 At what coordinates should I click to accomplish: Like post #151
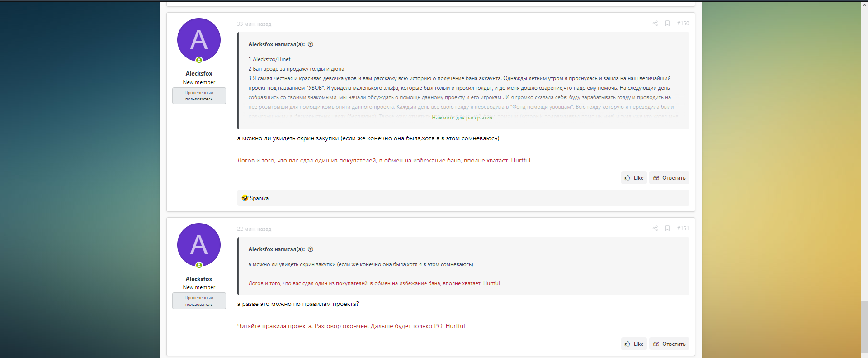(634, 344)
